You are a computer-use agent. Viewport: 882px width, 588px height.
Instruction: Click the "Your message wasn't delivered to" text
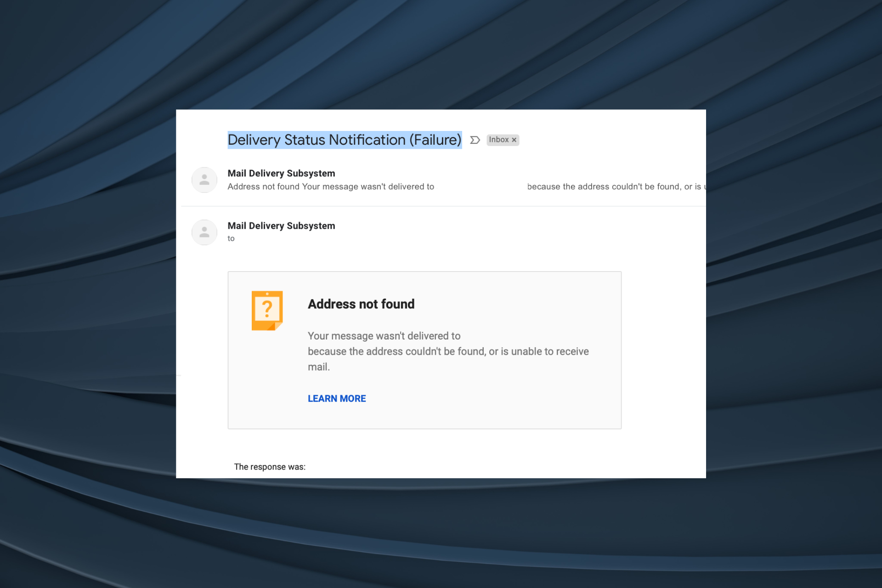point(384,336)
